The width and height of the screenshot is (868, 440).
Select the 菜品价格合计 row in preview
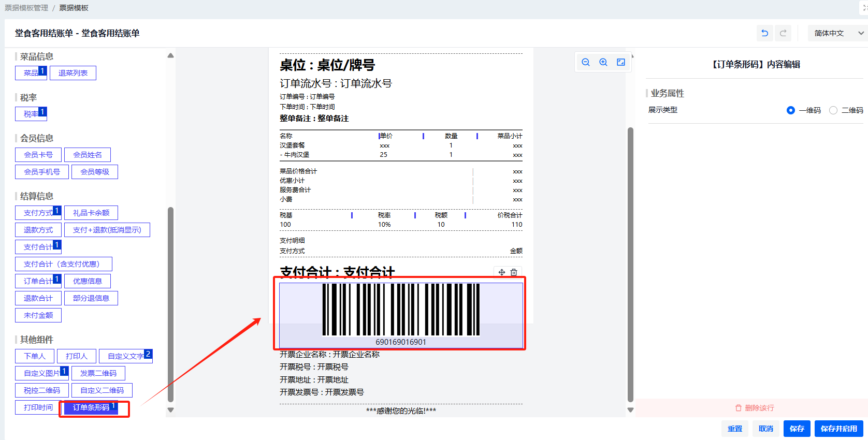click(x=401, y=171)
